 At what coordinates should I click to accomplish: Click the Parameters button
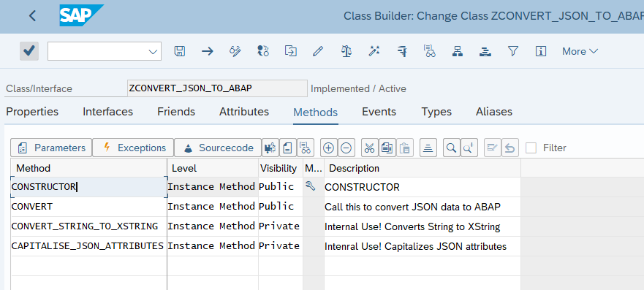pyautogui.click(x=51, y=148)
